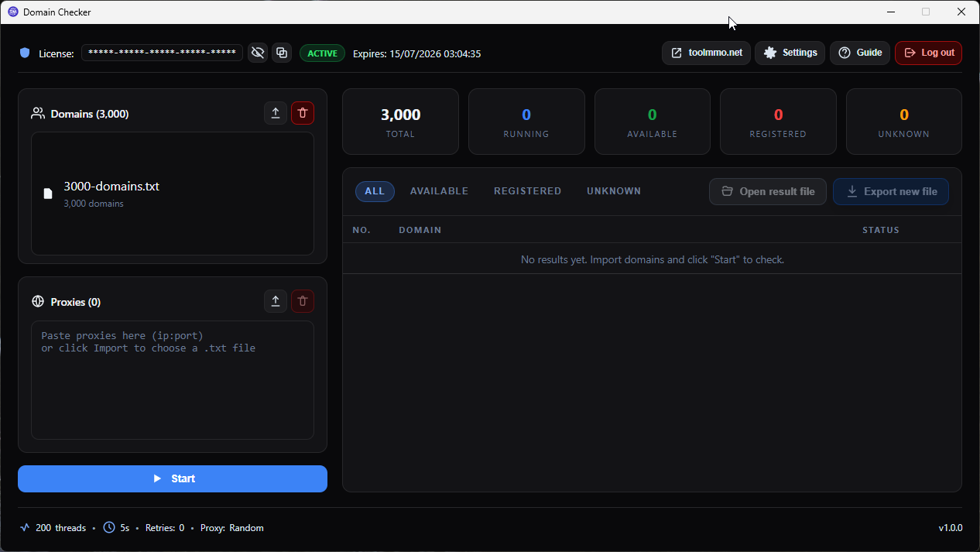980x552 pixels.
Task: Minimize the Domain Checker window
Action: 891,12
